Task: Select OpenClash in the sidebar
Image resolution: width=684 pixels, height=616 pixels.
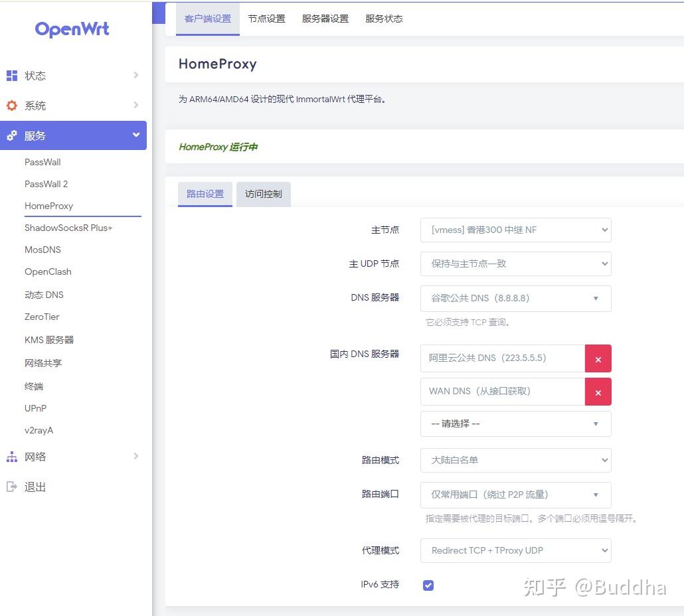Action: pyautogui.click(x=48, y=271)
